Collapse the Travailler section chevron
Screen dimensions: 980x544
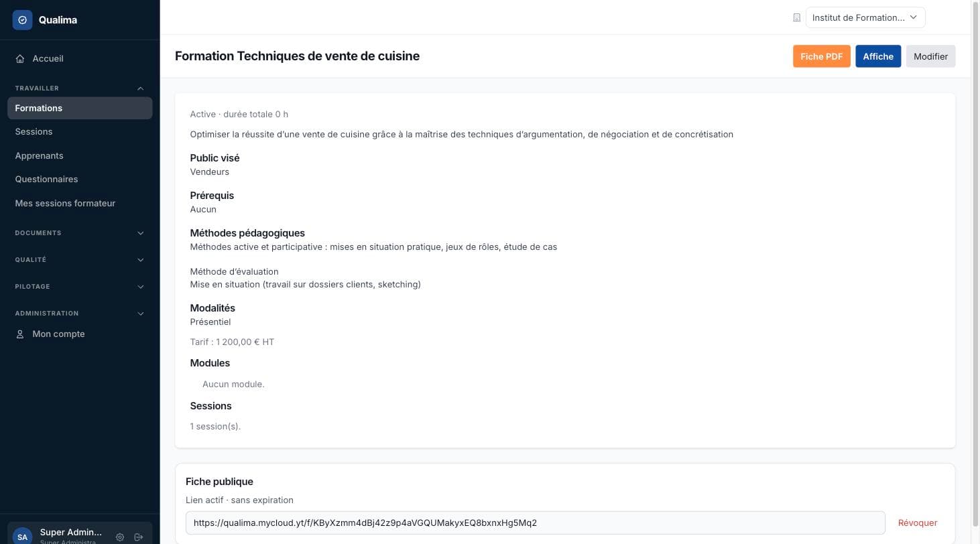(140, 88)
